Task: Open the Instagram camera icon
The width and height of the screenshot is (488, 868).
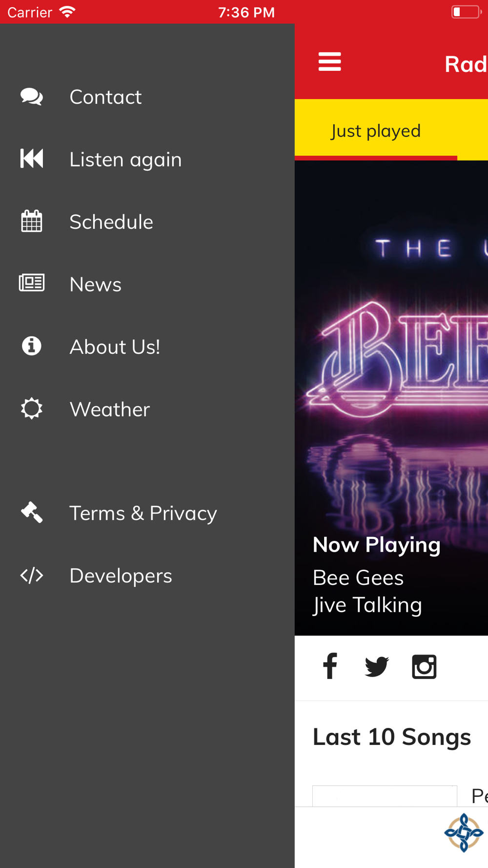Action: pos(424,666)
